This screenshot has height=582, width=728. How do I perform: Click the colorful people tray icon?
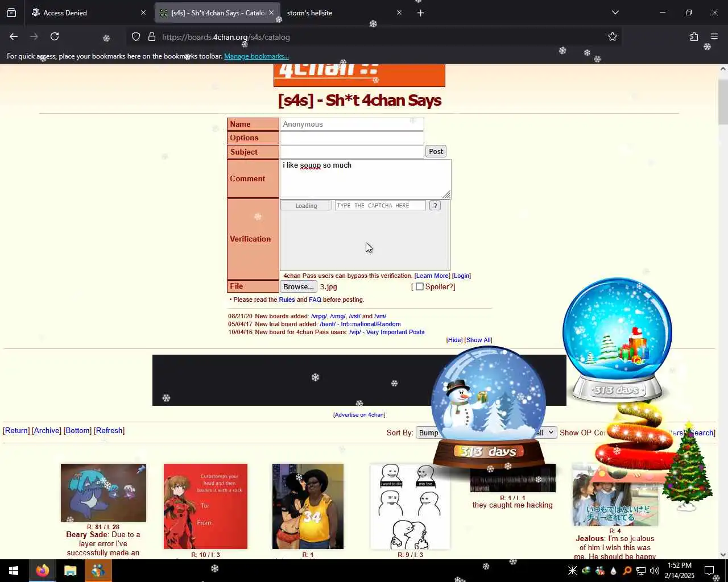[599, 571]
